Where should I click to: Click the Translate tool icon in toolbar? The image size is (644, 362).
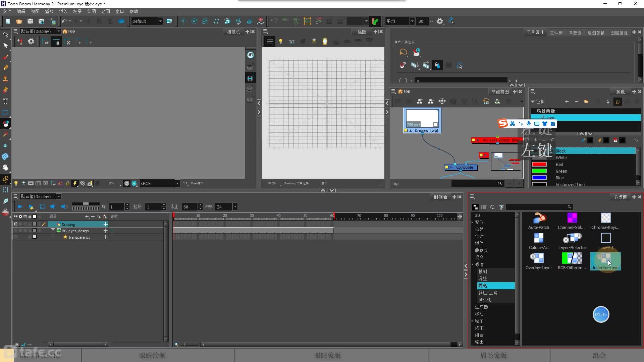[x=183, y=21]
